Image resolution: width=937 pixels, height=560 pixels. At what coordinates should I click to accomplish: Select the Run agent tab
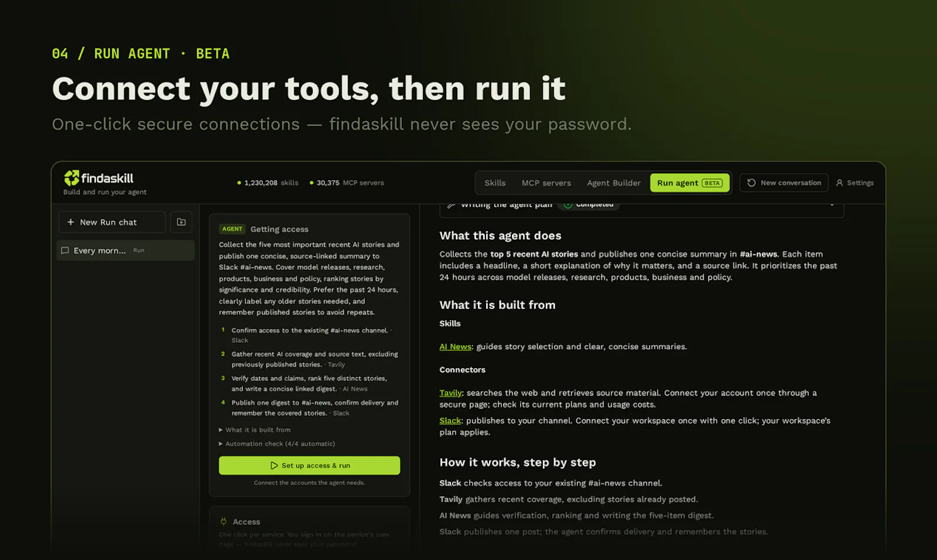(690, 183)
